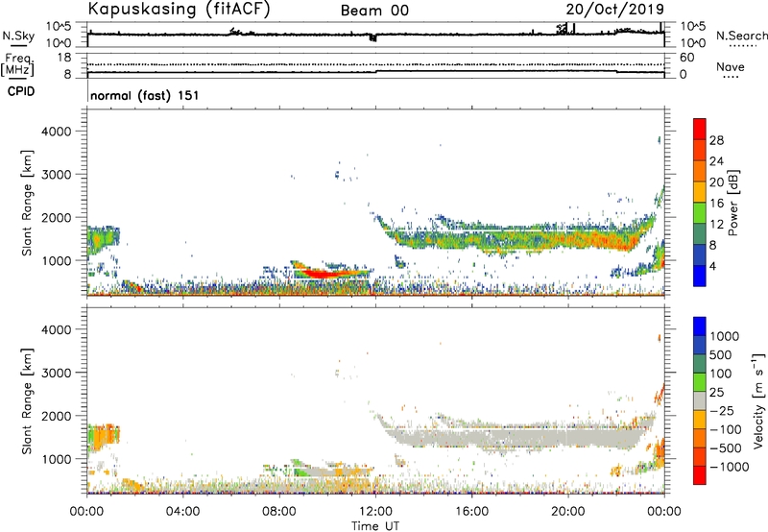Image resolution: width=768 pixels, height=532 pixels.
Task: Click the "16" label on power colorbar
Action: pyautogui.click(x=716, y=204)
